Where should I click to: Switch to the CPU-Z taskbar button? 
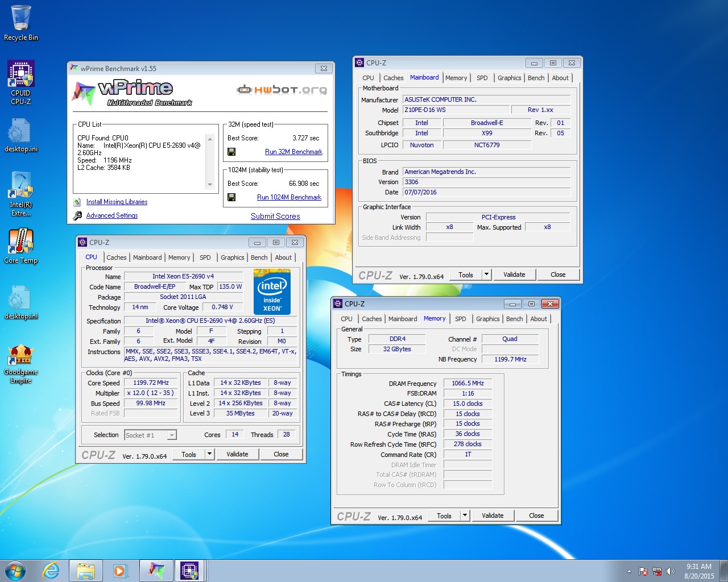[x=190, y=571]
